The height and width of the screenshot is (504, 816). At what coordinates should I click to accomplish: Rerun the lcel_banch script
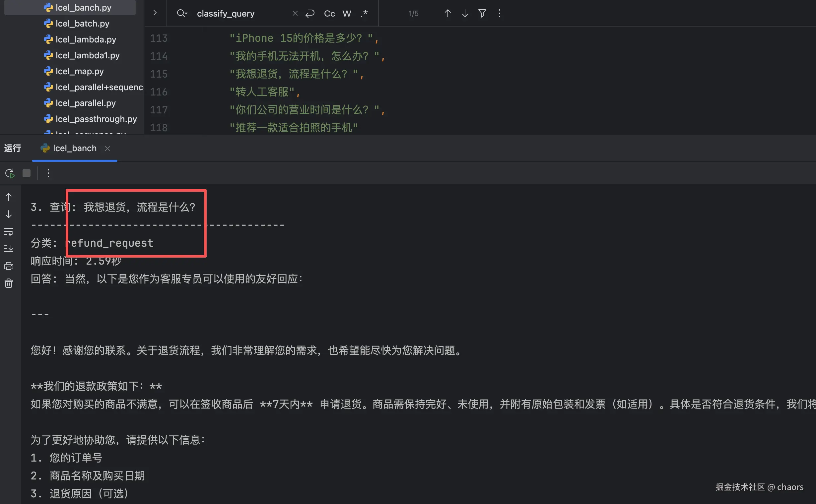(10, 173)
